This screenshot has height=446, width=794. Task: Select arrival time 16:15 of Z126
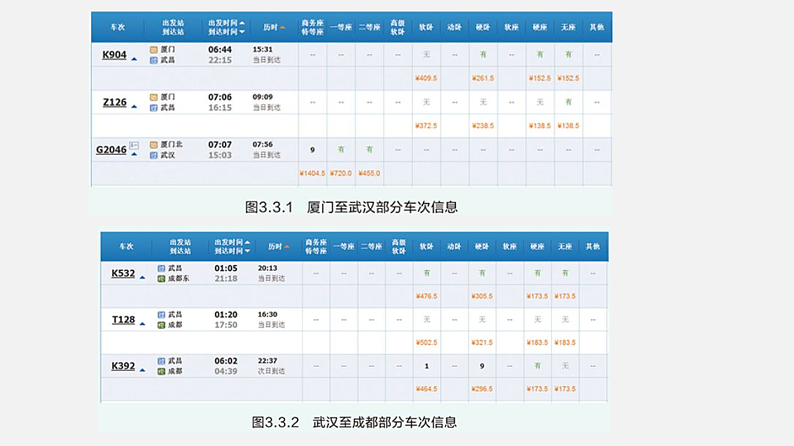[220, 108]
